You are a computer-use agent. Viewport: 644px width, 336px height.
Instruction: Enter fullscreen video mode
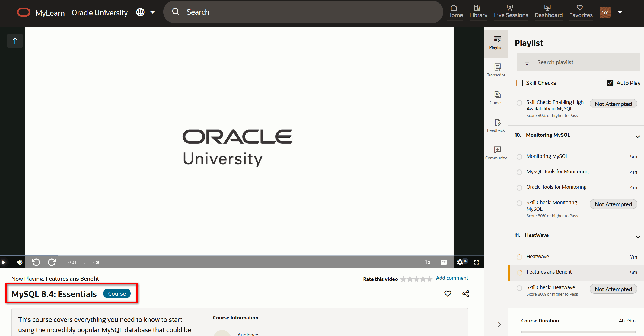point(476,262)
